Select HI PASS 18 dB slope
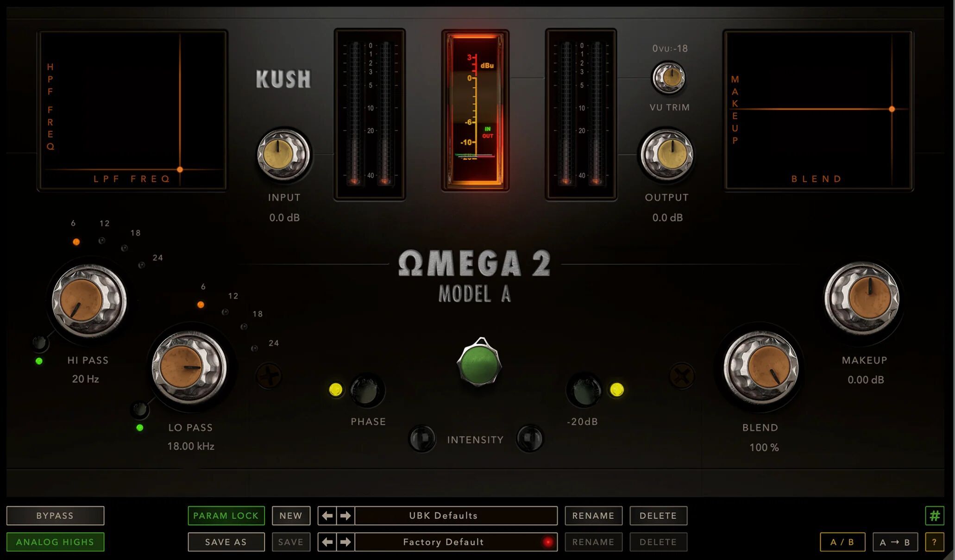This screenshot has width=955, height=560. [x=125, y=248]
